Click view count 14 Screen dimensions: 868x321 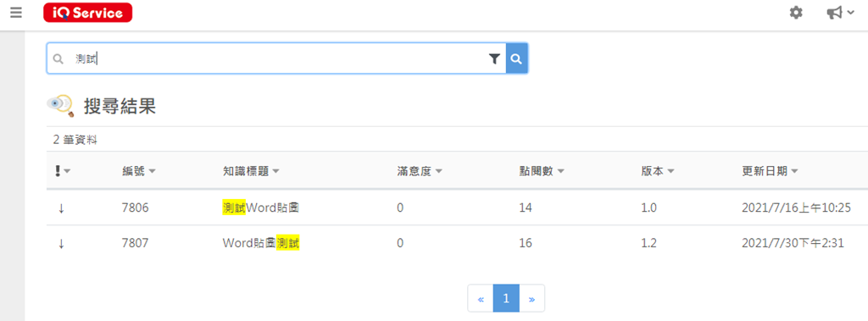[526, 208]
